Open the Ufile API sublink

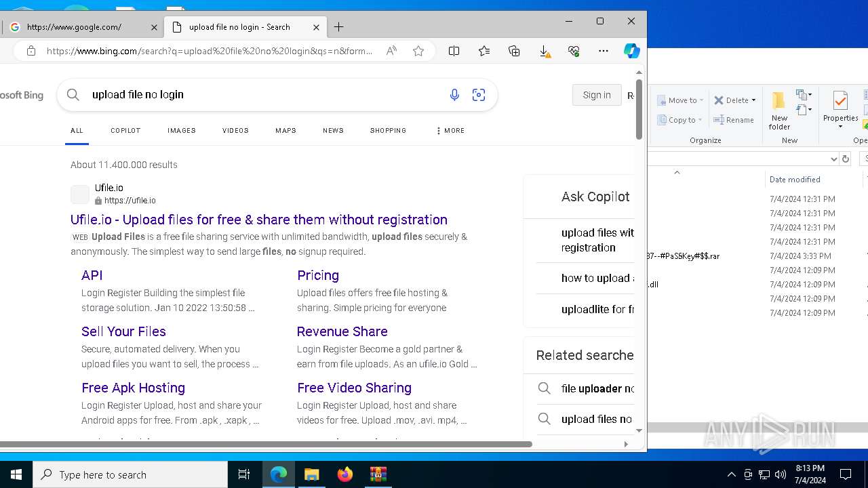click(x=92, y=275)
